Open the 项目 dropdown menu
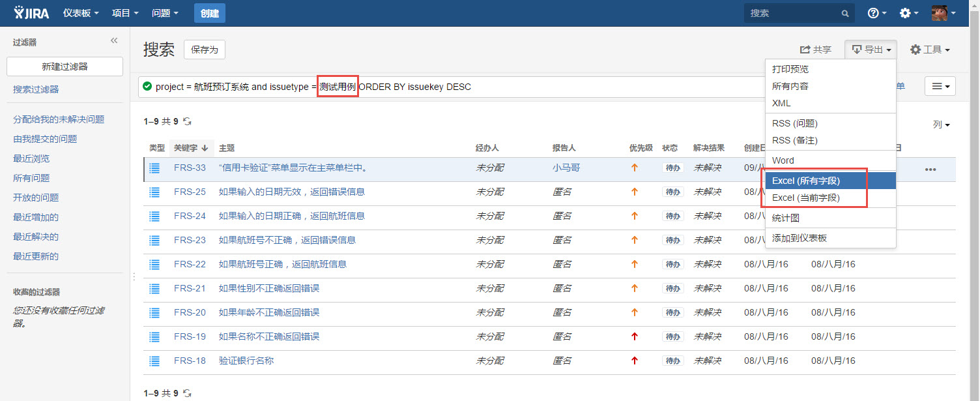The image size is (980, 401). click(125, 13)
